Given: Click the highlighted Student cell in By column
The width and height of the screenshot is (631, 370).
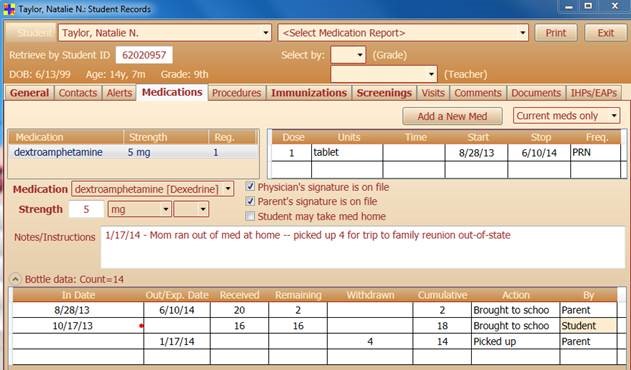Looking at the screenshot, I should coord(588,326).
